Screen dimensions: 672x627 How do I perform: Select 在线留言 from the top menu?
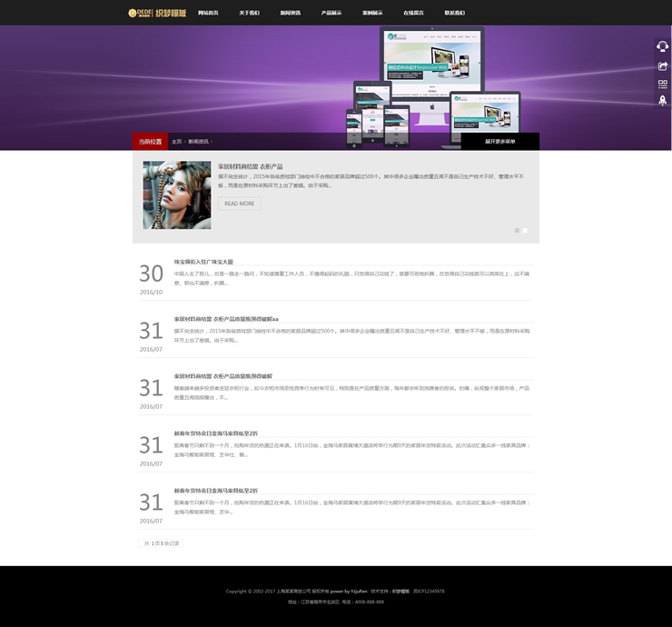coord(413,13)
